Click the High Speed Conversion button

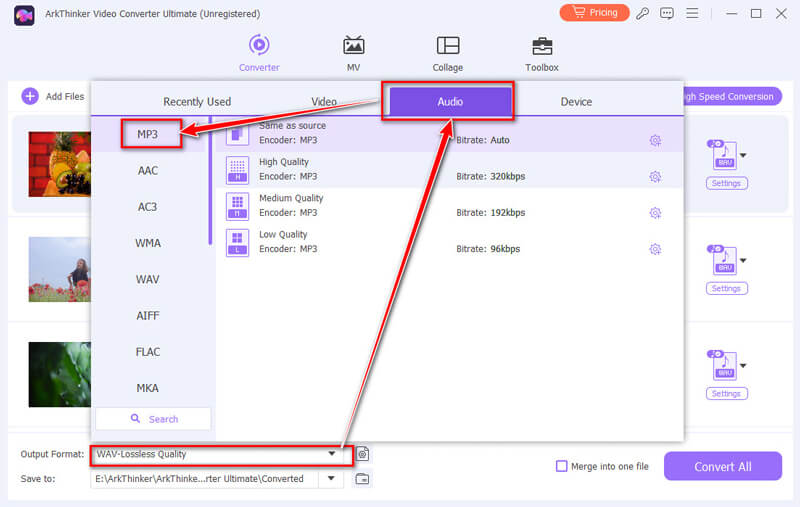(x=732, y=96)
